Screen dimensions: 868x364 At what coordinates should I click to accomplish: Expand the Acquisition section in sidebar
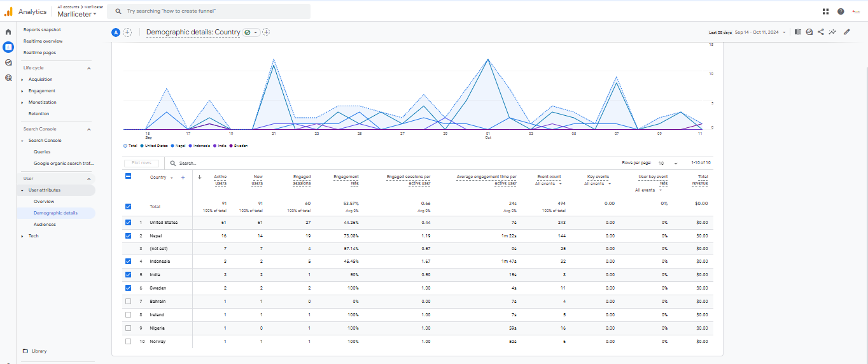41,80
